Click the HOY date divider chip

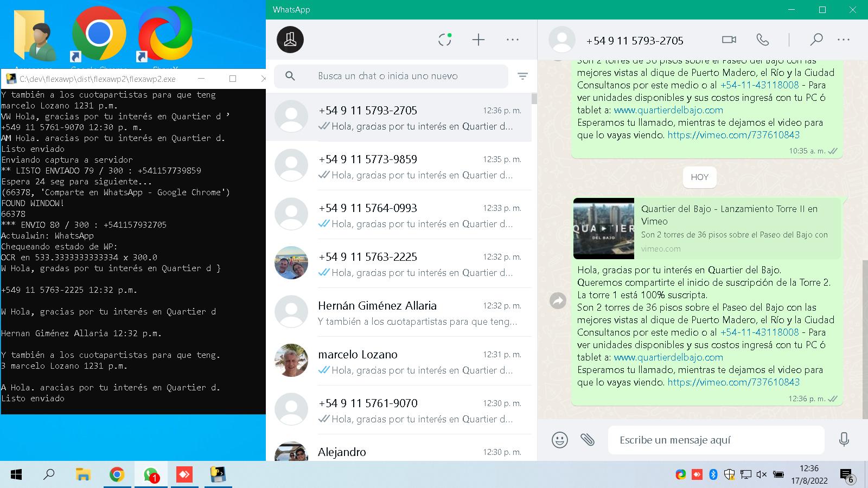(x=700, y=177)
